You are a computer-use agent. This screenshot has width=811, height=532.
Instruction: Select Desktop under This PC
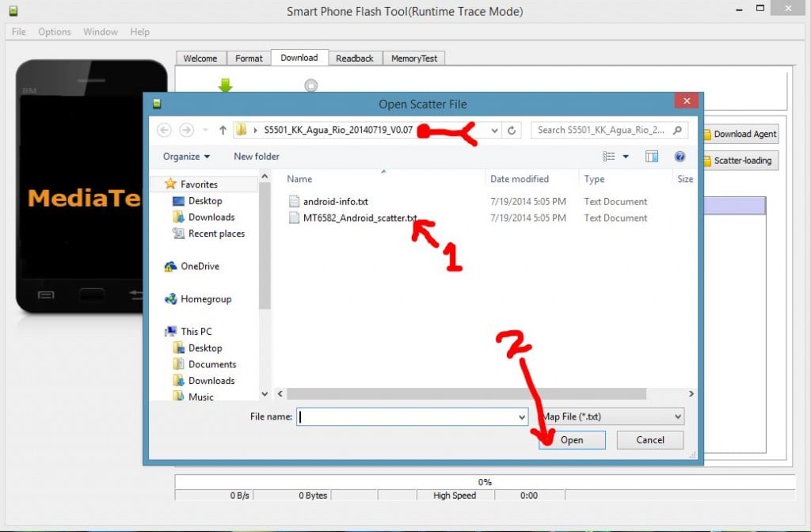(205, 348)
